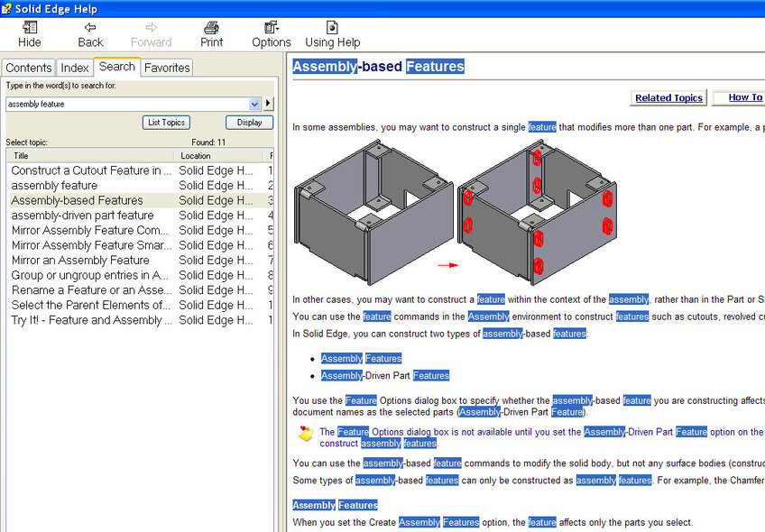The height and width of the screenshot is (532, 765).
Task: Click 'Assembly-Driven Part Features' bullet item
Action: pyautogui.click(x=385, y=375)
